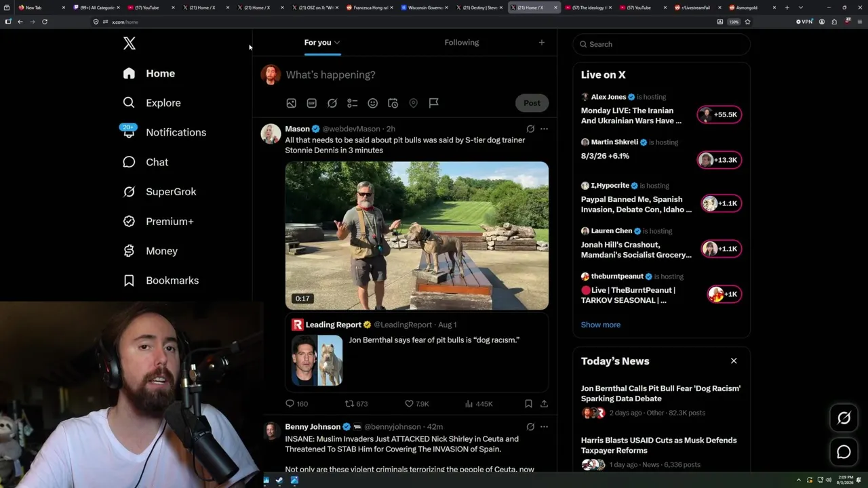
Task: Open Chat from the left sidebar
Action: click(145, 162)
